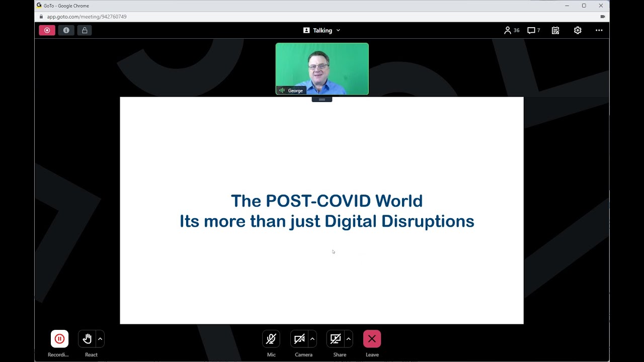Start sharing with the Share button
This screenshot has width=644, height=362.
coord(336,339)
